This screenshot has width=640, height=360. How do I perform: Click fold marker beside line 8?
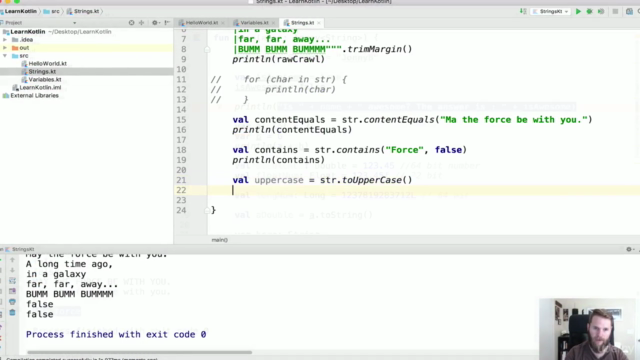pyautogui.click(x=207, y=49)
